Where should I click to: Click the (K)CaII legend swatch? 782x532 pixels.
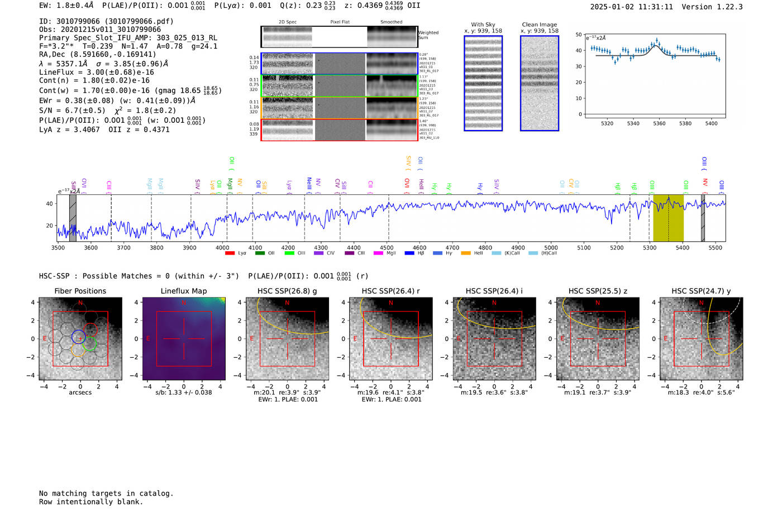pyautogui.click(x=496, y=253)
